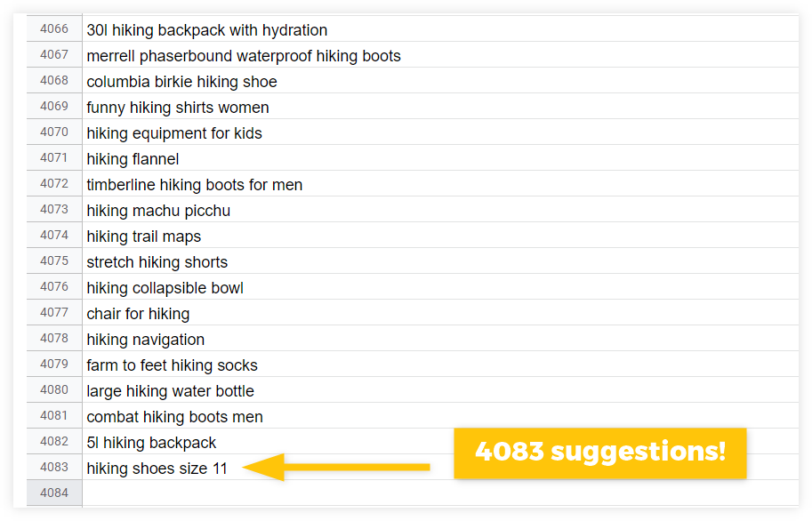The width and height of the screenshot is (812, 521).
Task: Select cell 'merrell phaserbound waterproof hiking boots'
Action: pos(440,55)
